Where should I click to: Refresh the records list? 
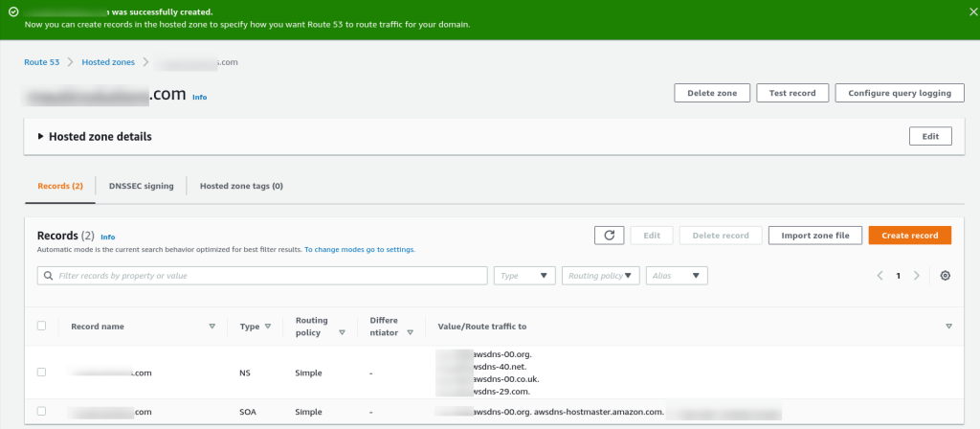[x=610, y=236]
